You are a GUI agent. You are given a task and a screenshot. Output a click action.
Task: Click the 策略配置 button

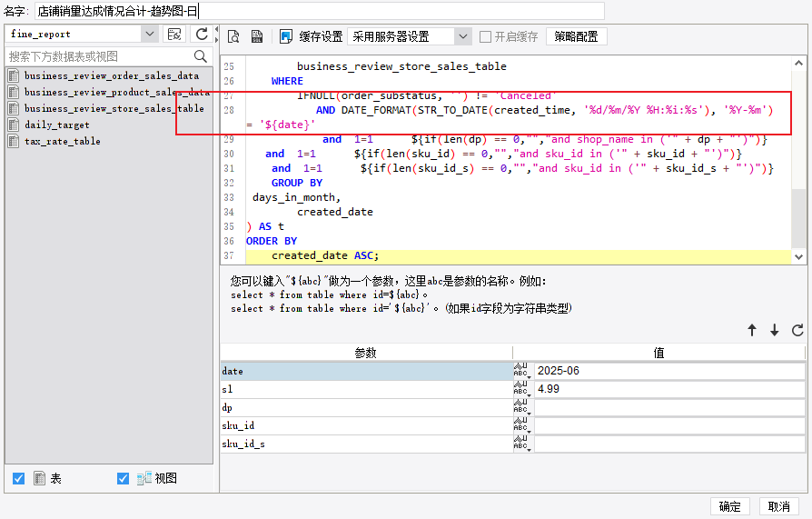pyautogui.click(x=577, y=37)
